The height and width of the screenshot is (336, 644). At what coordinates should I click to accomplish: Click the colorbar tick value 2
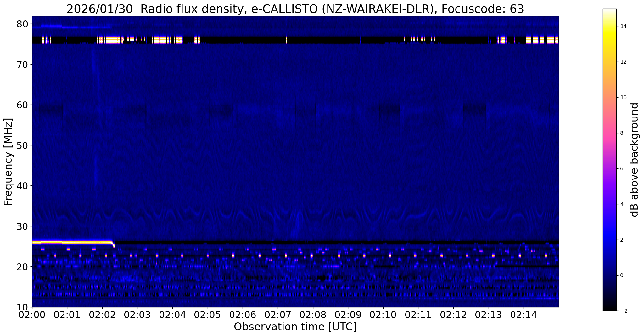click(x=621, y=240)
